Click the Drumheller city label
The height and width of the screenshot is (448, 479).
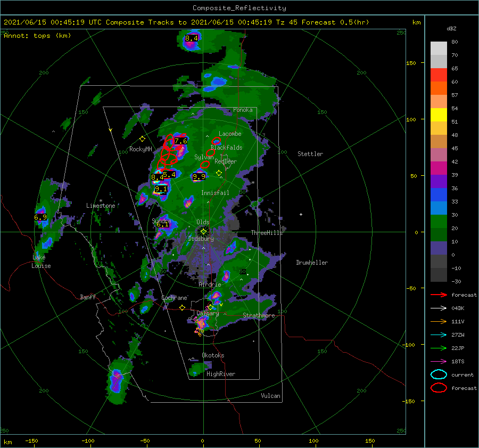pos(312,263)
